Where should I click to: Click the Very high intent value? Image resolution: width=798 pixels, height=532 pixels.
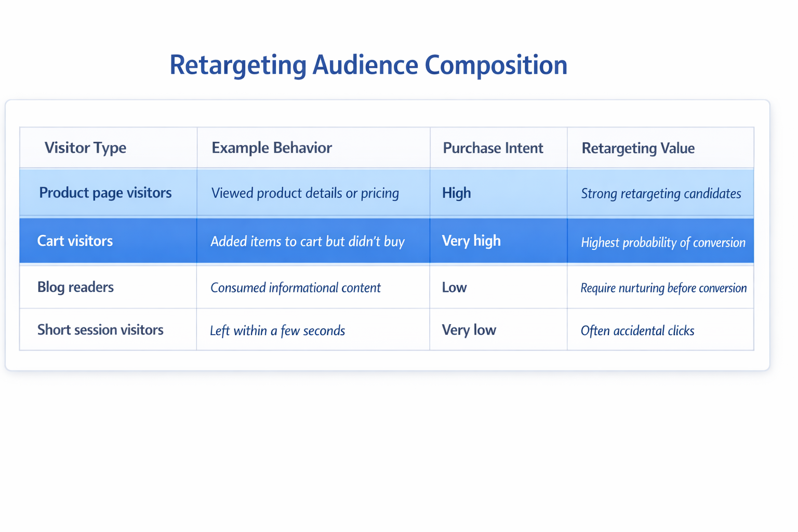point(471,241)
